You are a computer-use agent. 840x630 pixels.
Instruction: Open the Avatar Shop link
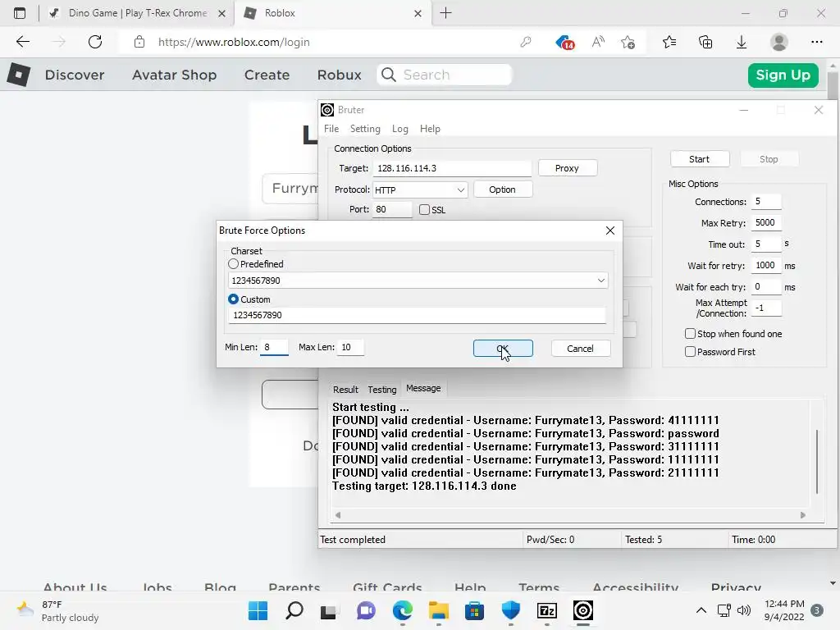click(174, 75)
